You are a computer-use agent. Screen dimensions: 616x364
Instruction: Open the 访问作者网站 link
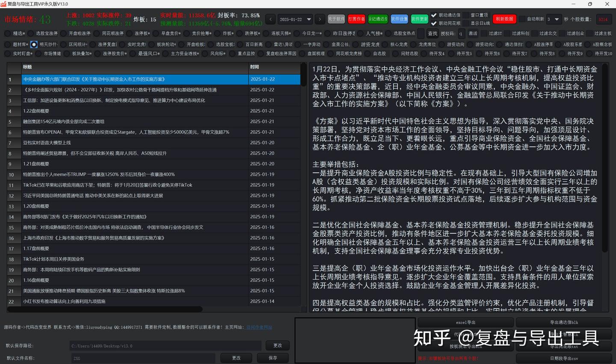coord(260,327)
